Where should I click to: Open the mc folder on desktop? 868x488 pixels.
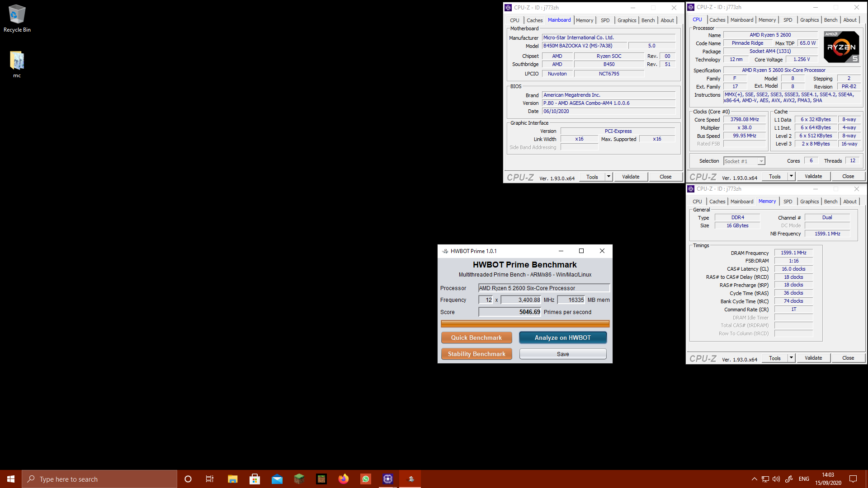17,65
